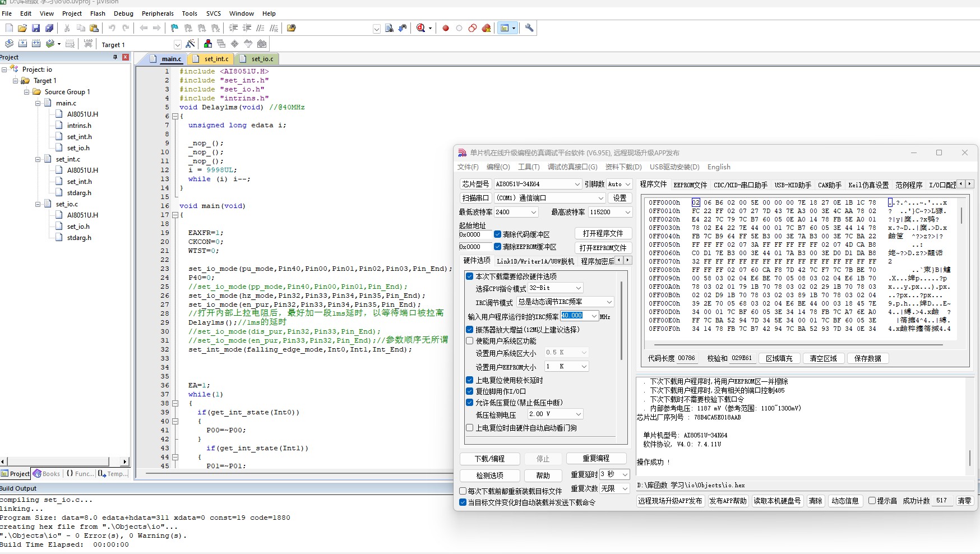This screenshot has height=554, width=980.
Task: Click the 重复编程 button
Action: tap(596, 459)
